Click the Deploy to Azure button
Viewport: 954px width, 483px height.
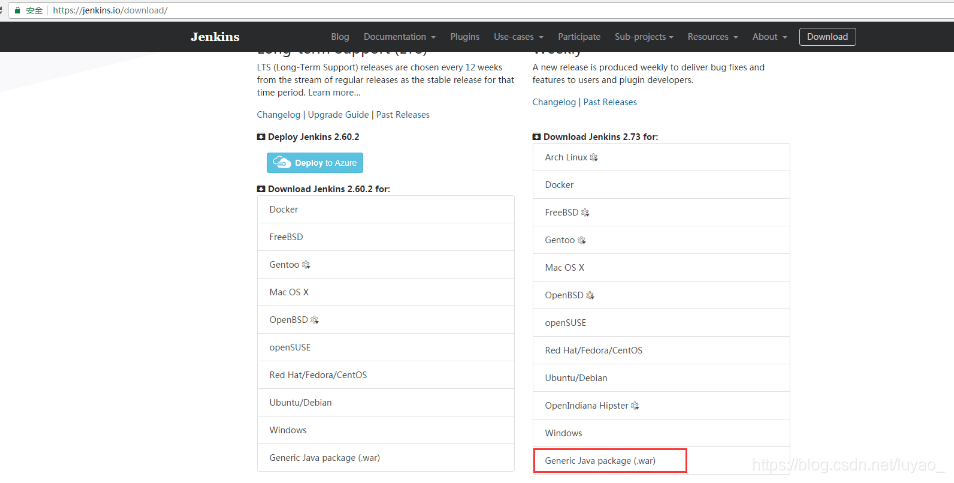coord(315,162)
